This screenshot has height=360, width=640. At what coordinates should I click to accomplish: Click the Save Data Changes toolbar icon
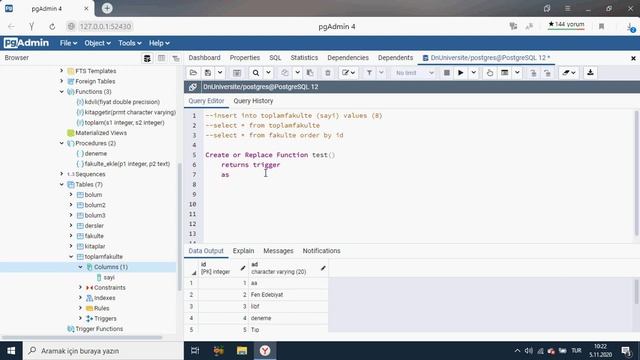pos(237,73)
